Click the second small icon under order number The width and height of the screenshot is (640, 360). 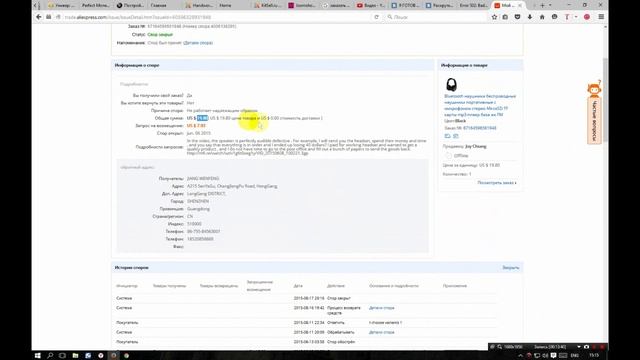456,136
